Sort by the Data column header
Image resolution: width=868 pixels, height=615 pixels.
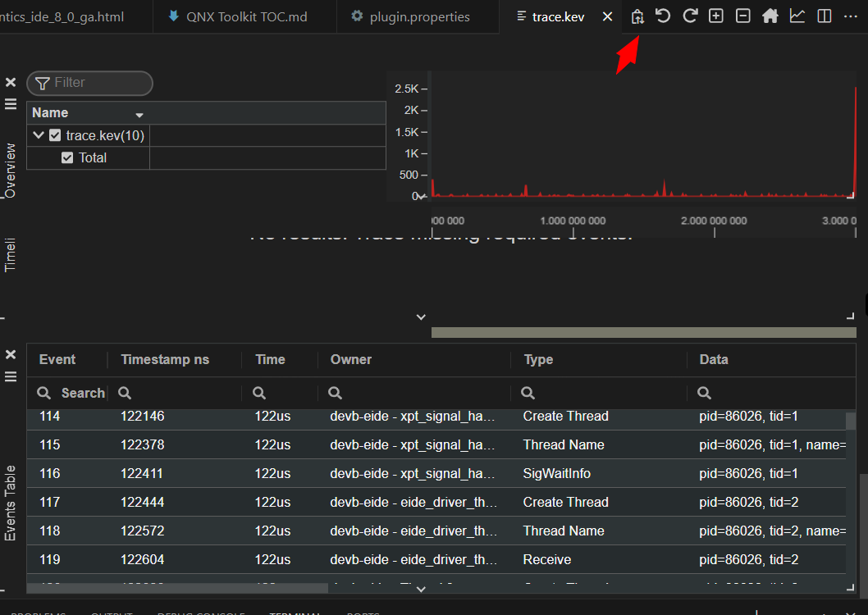(x=714, y=359)
